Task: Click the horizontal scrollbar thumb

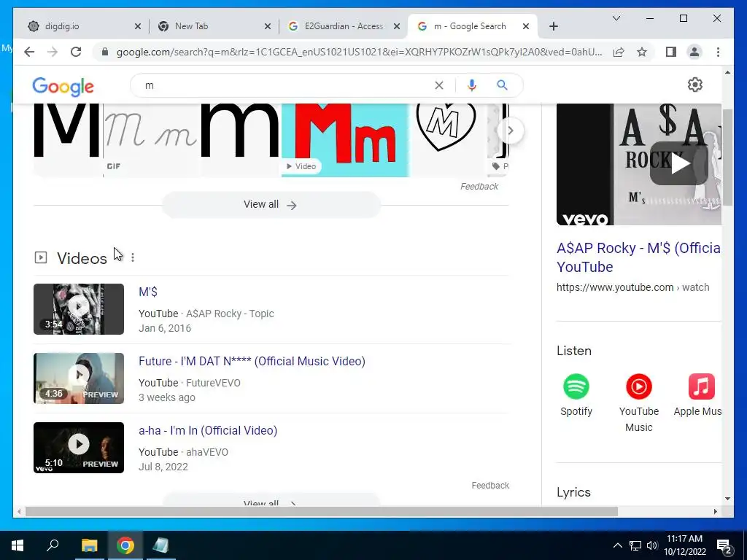Action: click(322, 511)
